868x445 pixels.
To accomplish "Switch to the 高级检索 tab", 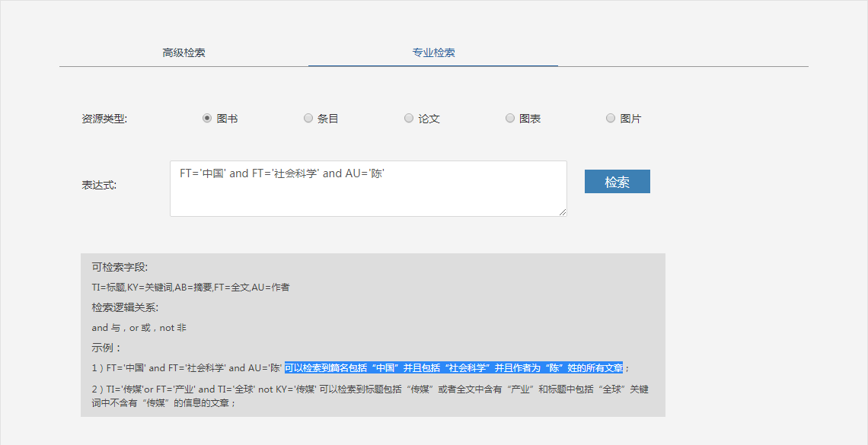I will [x=183, y=53].
